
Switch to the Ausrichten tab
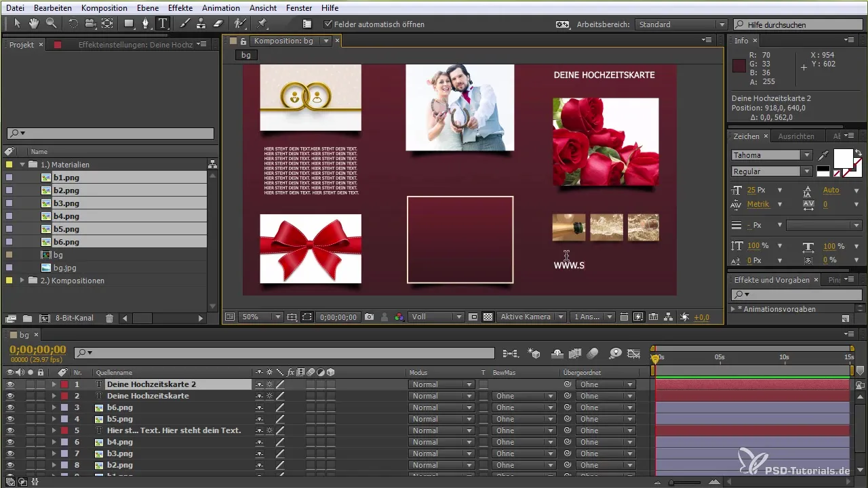[796, 136]
